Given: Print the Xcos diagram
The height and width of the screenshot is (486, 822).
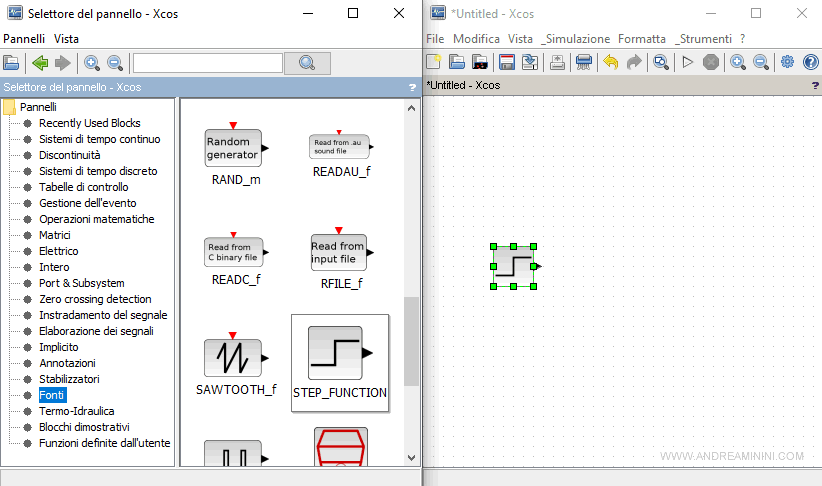Looking at the screenshot, I should 583,62.
